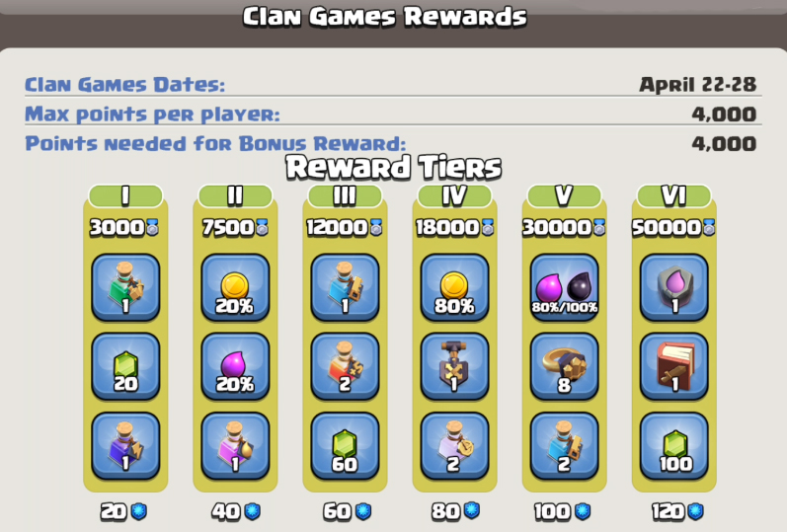787x532 pixels.
Task: Pick the 100 gems reward in Tier VI
Action: (674, 446)
